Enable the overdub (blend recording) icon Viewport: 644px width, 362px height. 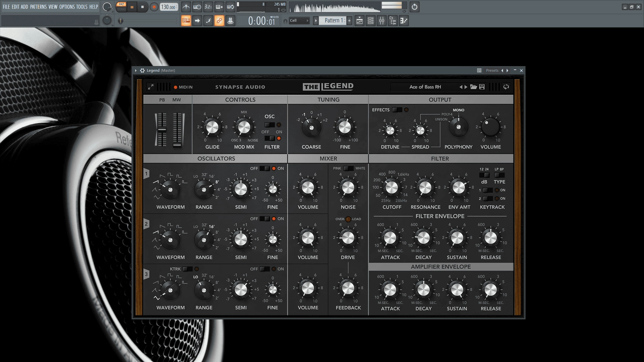tap(219, 7)
